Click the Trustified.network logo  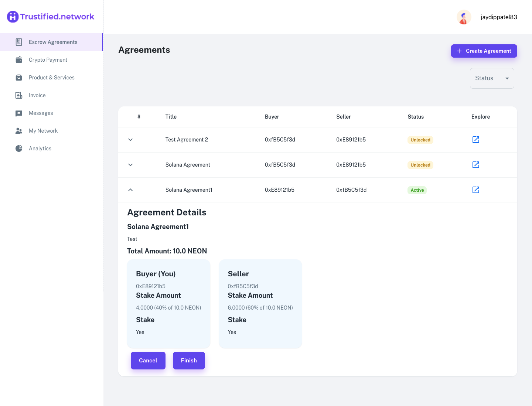pyautogui.click(x=51, y=16)
